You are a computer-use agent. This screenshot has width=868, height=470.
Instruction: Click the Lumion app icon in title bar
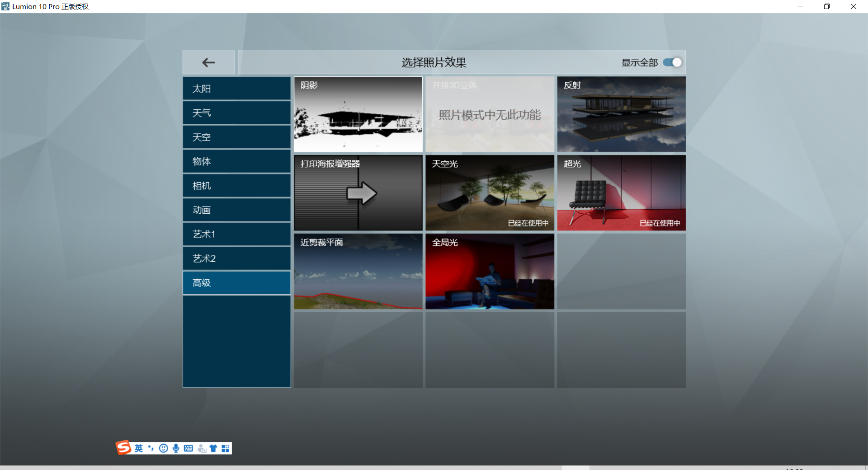(5, 6)
